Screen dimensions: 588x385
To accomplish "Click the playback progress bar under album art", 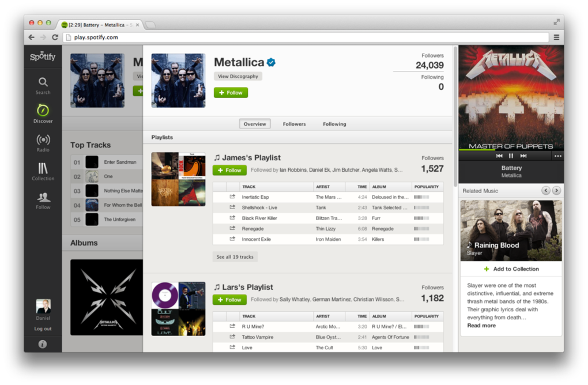I will [x=511, y=150].
